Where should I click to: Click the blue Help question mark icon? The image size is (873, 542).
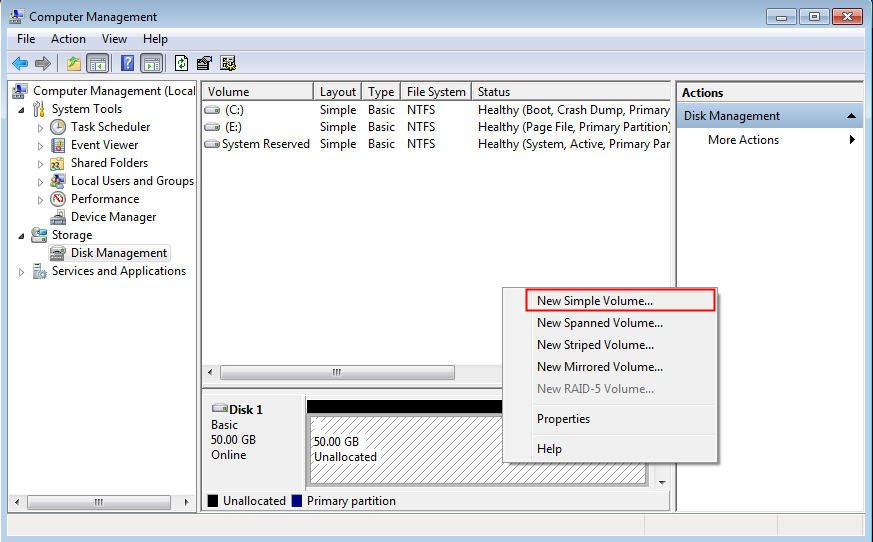click(x=127, y=63)
